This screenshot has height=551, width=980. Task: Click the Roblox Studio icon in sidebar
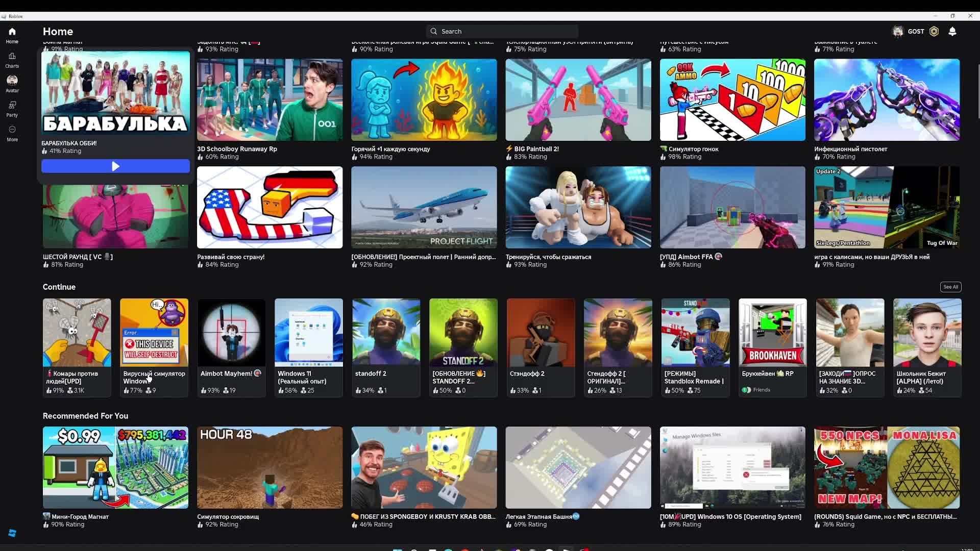pyautogui.click(x=12, y=533)
